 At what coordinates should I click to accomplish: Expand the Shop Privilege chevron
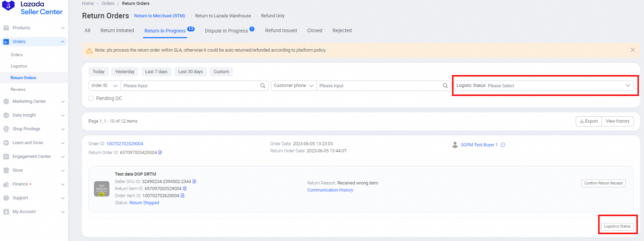[63, 129]
